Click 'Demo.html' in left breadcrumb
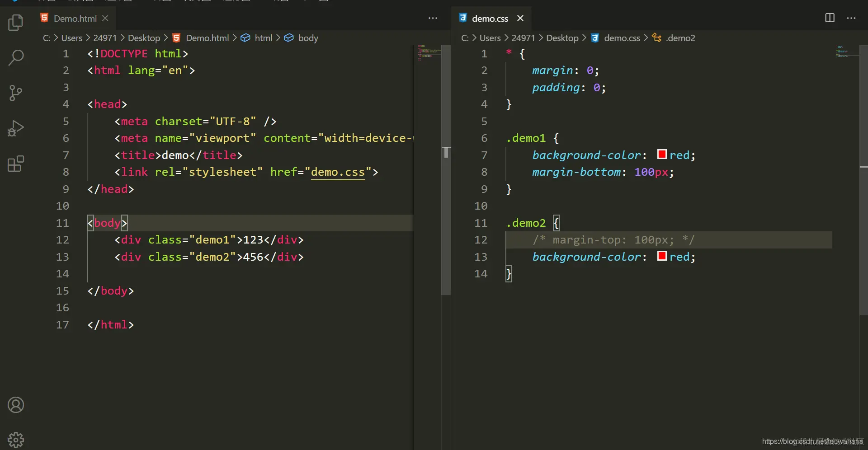 [207, 38]
